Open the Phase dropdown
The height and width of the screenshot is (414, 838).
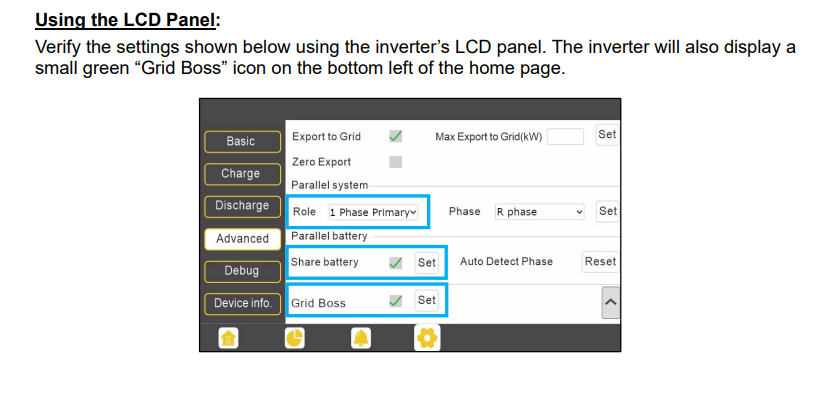pos(539,212)
